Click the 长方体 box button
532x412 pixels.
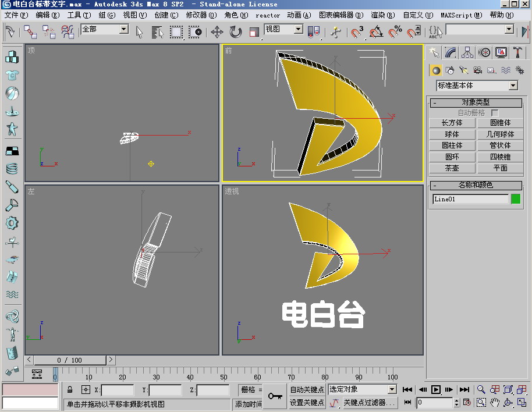pyautogui.click(x=452, y=123)
